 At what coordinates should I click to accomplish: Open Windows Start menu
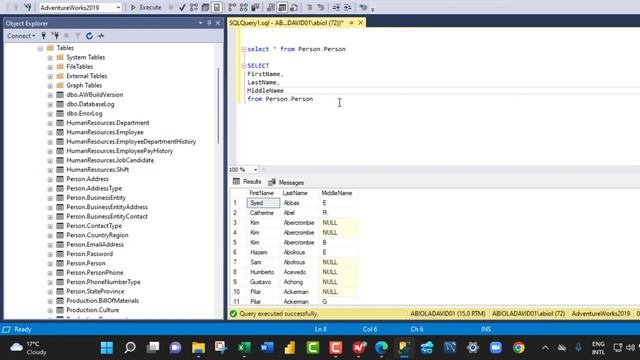[107, 347]
